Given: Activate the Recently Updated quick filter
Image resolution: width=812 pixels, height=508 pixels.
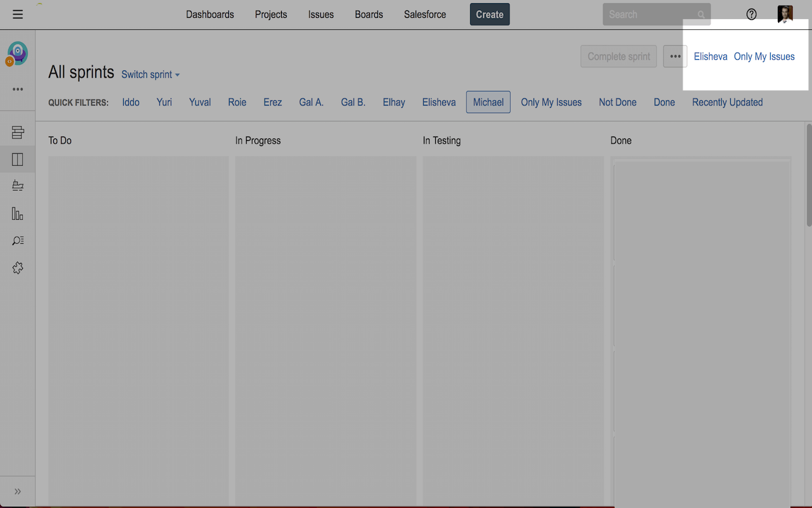Looking at the screenshot, I should 727,102.
